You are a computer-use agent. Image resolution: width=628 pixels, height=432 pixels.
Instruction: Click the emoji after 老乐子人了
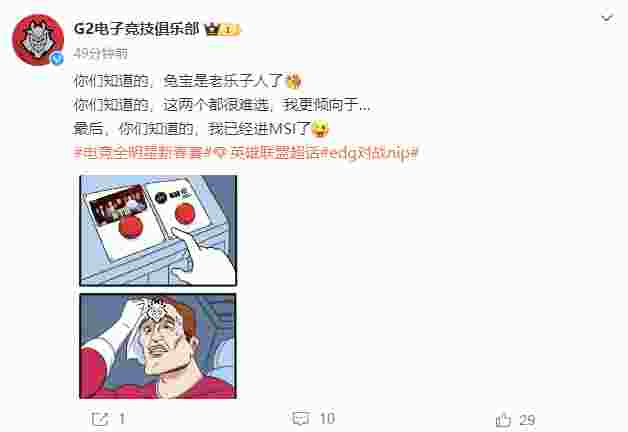[294, 82]
